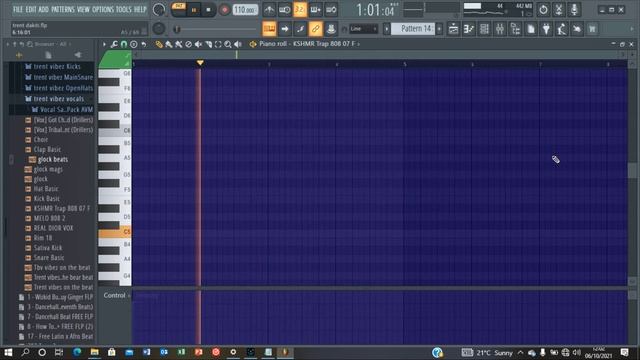Screen dimensions: 640x360
Task: Click the one-click audio recording icon
Action: coord(577,29)
